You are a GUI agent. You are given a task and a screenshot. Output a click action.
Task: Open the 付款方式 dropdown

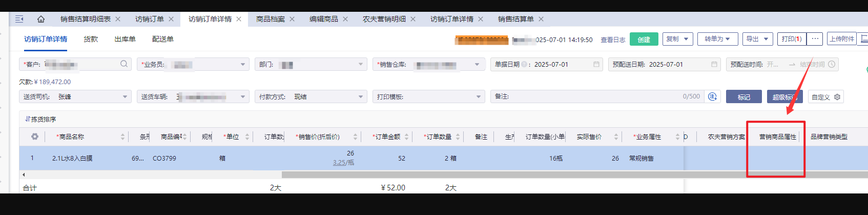coord(361,97)
